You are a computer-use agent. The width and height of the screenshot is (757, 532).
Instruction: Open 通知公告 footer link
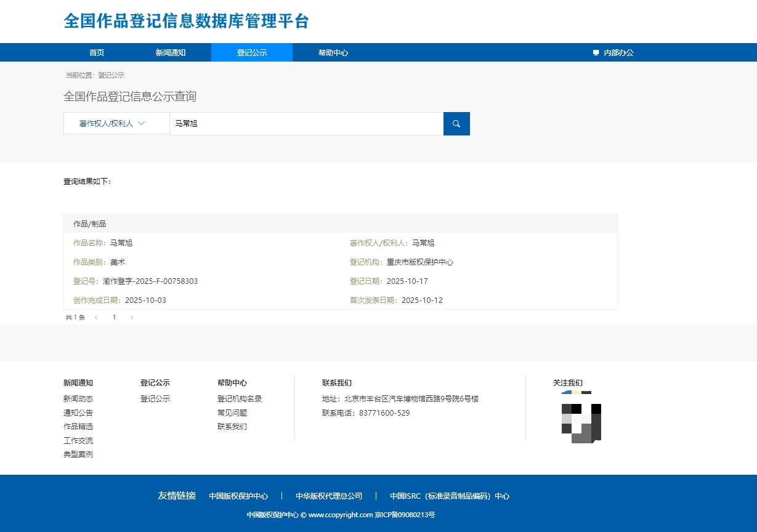click(78, 413)
